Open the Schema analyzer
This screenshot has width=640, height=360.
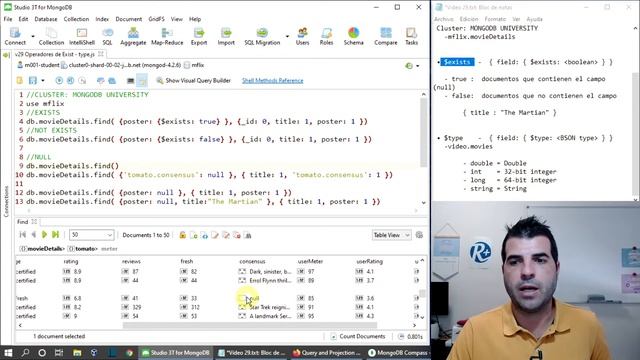tap(353, 36)
